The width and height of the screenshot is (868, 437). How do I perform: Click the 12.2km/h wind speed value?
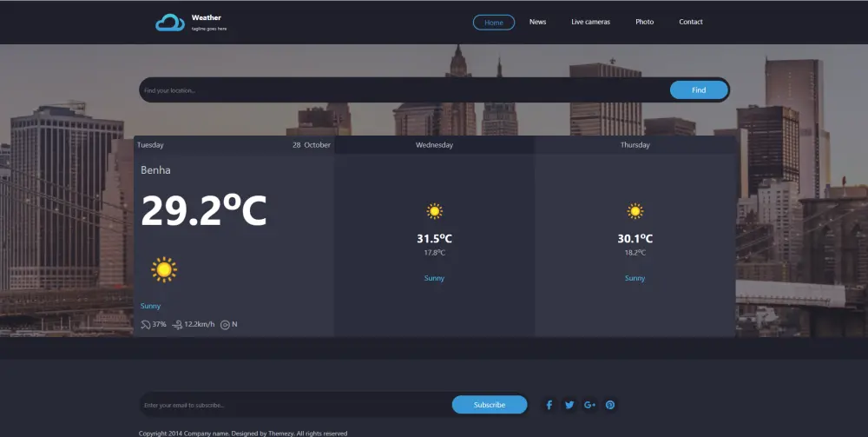click(200, 324)
